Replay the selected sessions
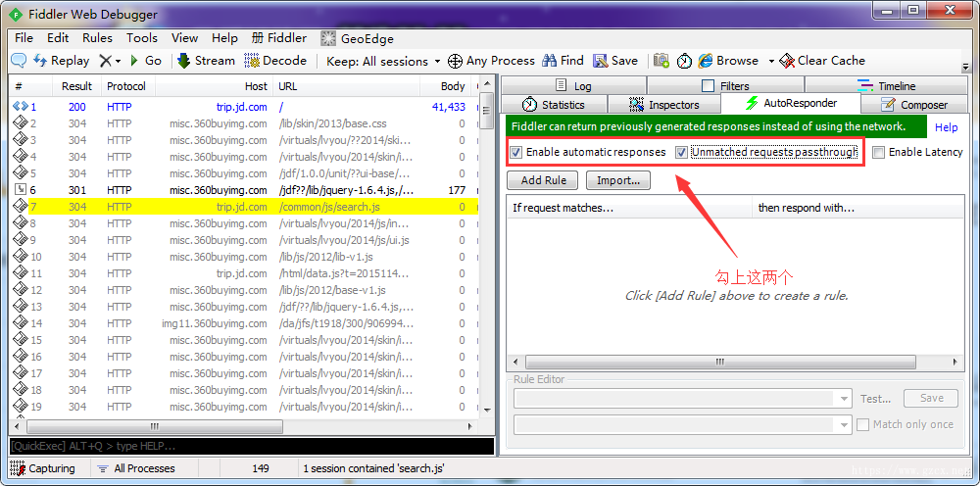 pos(61,61)
